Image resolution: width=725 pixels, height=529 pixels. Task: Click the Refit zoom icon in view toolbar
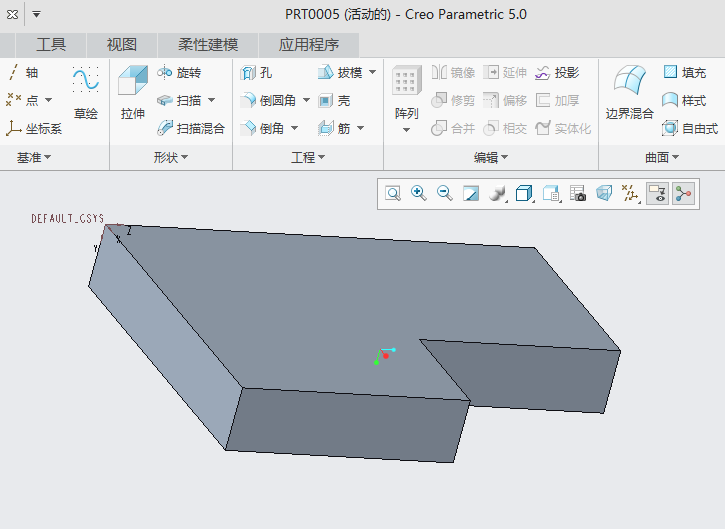(393, 194)
